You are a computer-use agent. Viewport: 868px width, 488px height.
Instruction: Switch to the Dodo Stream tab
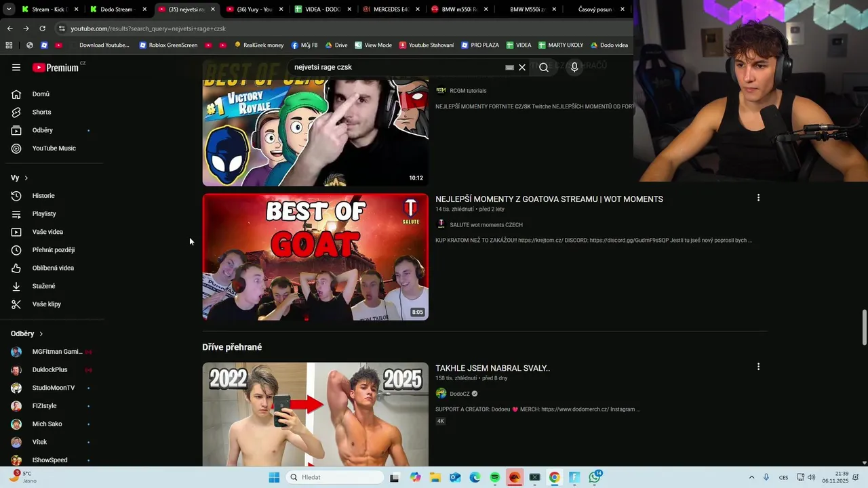click(118, 9)
